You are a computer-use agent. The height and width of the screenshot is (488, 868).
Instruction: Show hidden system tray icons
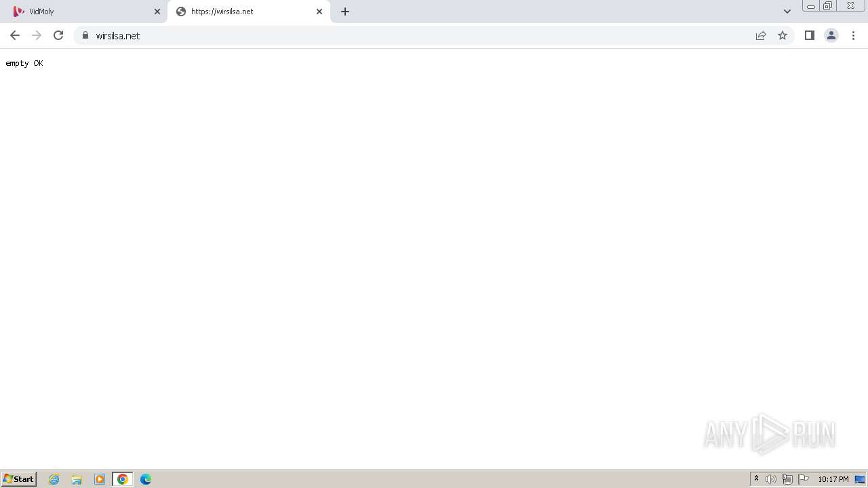757,479
